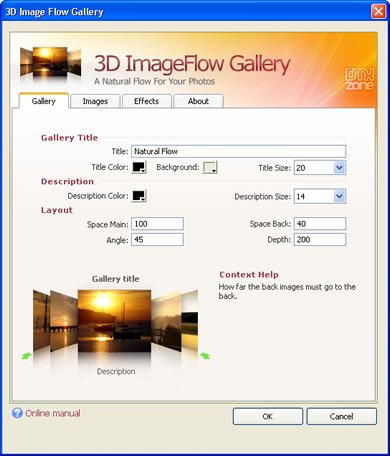Open the About tab
This screenshot has height=456, width=390.
point(198,101)
